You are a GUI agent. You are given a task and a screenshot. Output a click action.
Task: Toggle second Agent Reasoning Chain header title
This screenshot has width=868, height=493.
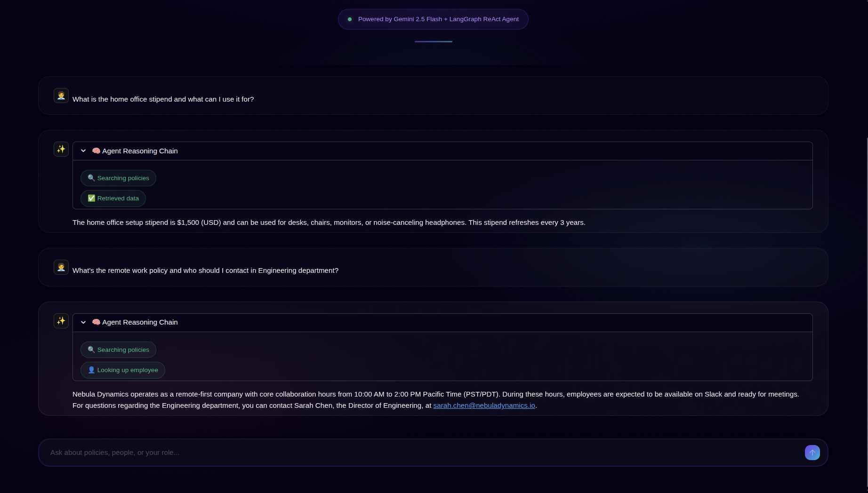click(x=140, y=322)
